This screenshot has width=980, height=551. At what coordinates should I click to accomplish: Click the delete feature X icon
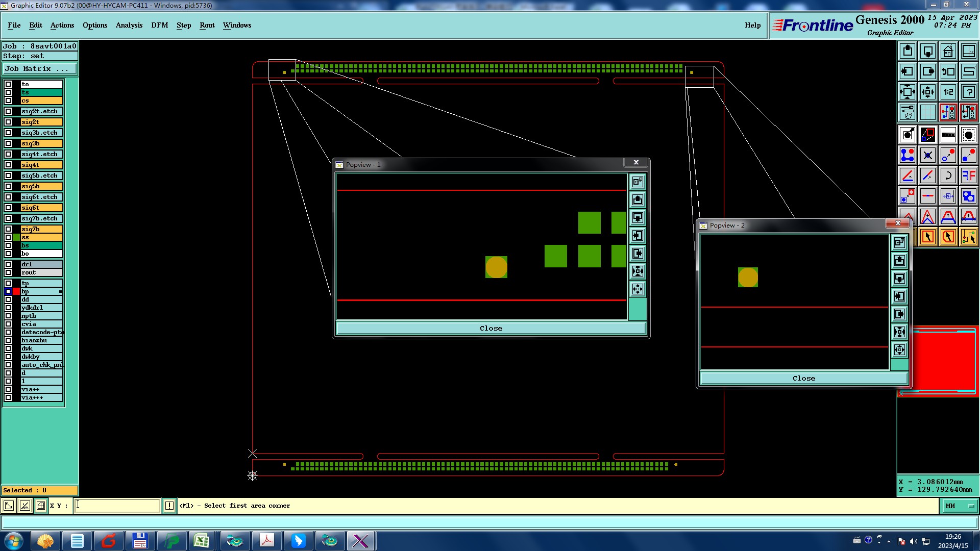coord(927,155)
